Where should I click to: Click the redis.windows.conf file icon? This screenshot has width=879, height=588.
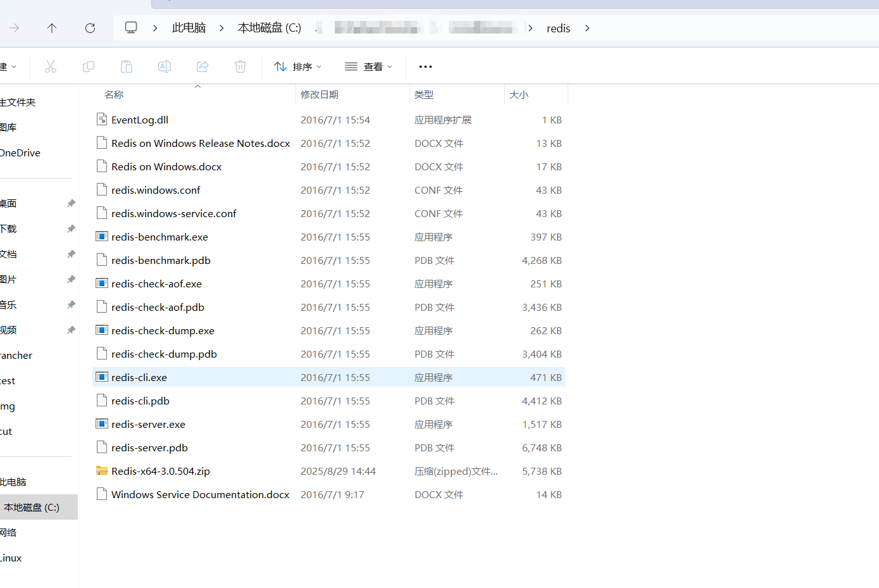[x=101, y=190]
